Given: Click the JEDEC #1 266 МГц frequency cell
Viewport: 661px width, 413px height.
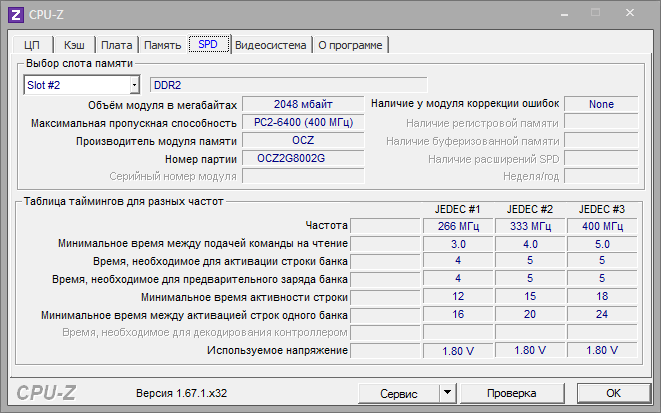Looking at the screenshot, I should [459, 226].
